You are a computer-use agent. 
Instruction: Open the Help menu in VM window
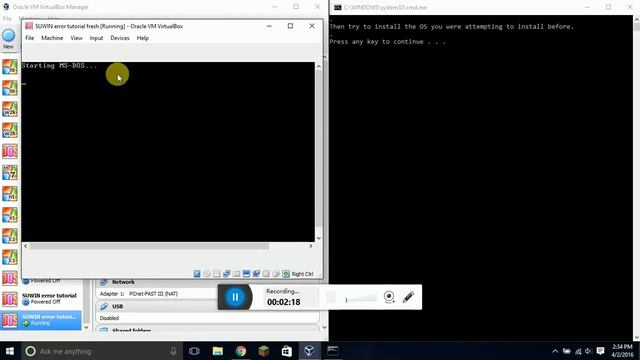(x=142, y=38)
